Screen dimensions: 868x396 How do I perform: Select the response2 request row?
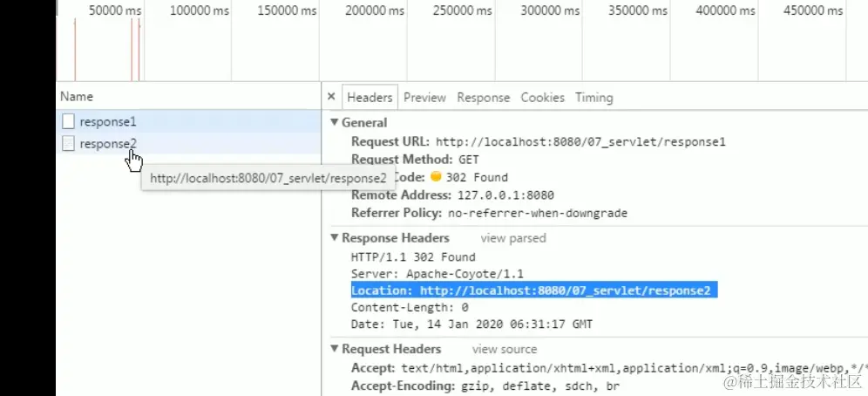(188, 144)
